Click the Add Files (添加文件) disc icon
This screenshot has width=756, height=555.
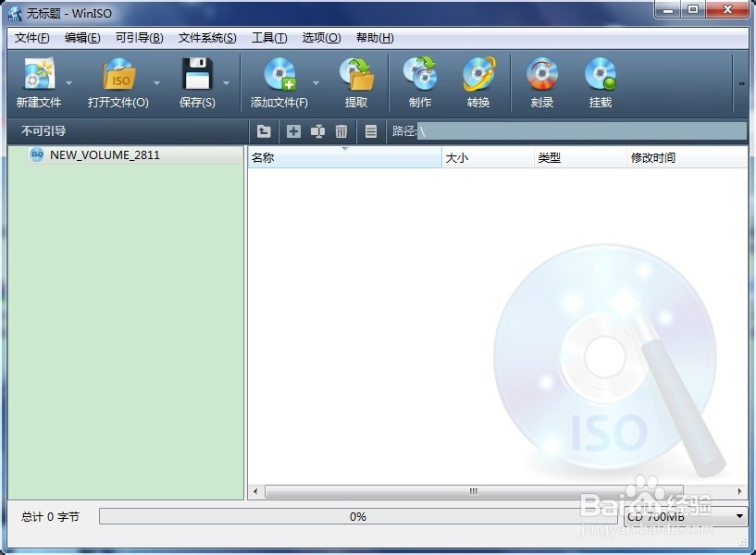tap(279, 74)
